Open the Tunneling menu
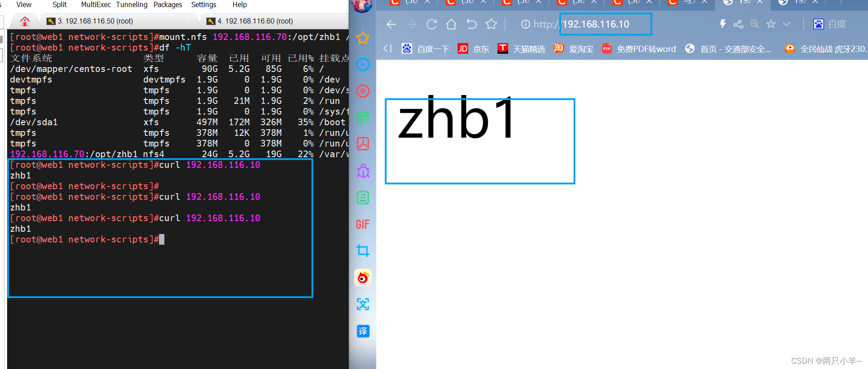The height and width of the screenshot is (369, 868). click(132, 4)
